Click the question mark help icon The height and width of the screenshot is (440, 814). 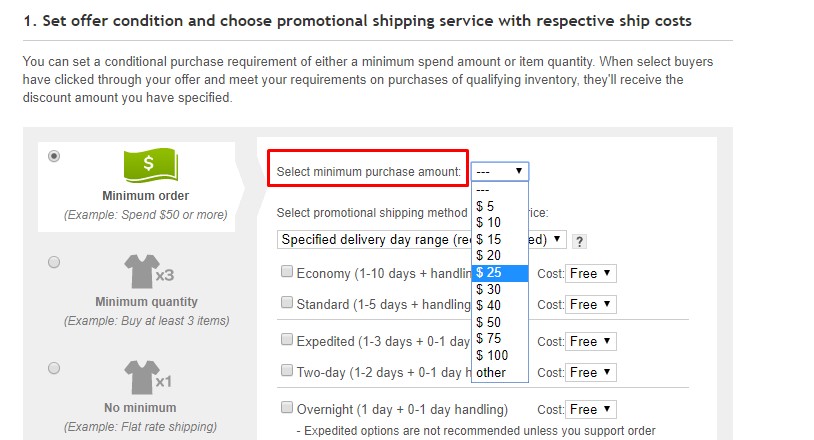tap(580, 241)
